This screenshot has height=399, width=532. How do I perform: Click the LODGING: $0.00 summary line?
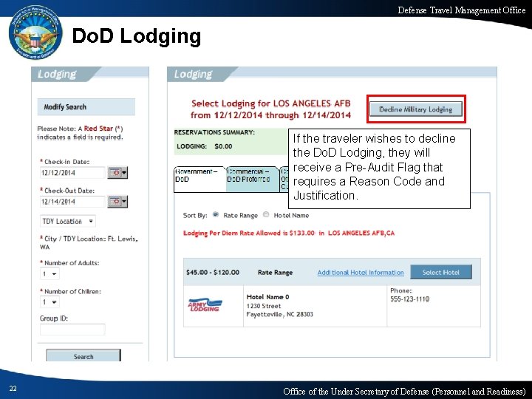[205, 146]
